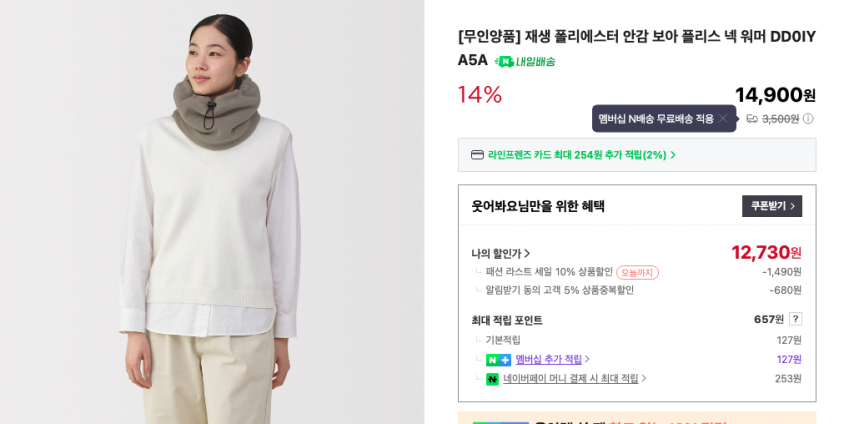The width and height of the screenshot is (849, 424).
Task: Click the credit card icon in 라인프렌즈 banner
Action: pyautogui.click(x=477, y=155)
